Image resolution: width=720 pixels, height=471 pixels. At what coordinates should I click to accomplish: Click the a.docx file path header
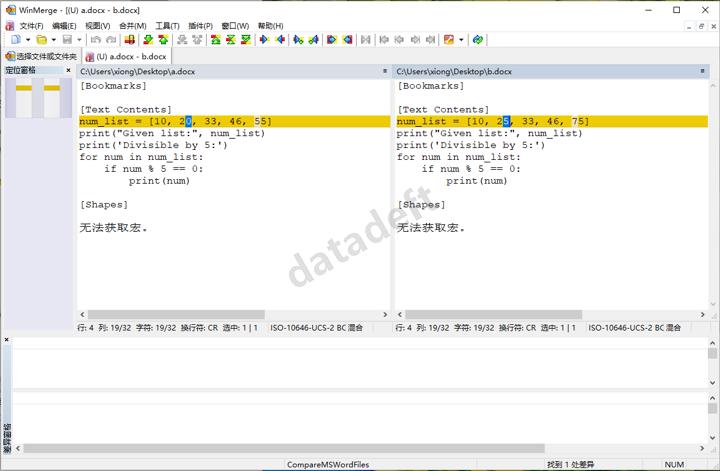138,72
